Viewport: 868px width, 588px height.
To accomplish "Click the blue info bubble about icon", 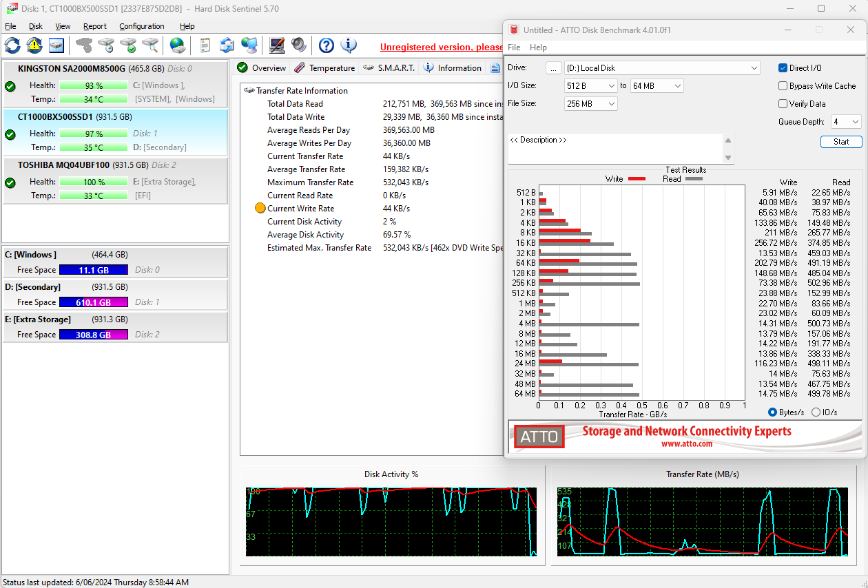I will (349, 45).
